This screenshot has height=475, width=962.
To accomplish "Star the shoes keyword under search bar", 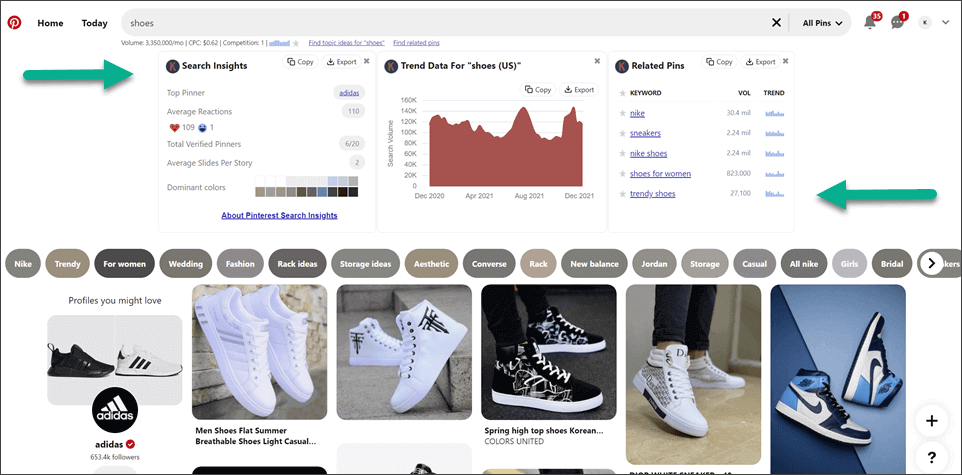I will (x=296, y=43).
